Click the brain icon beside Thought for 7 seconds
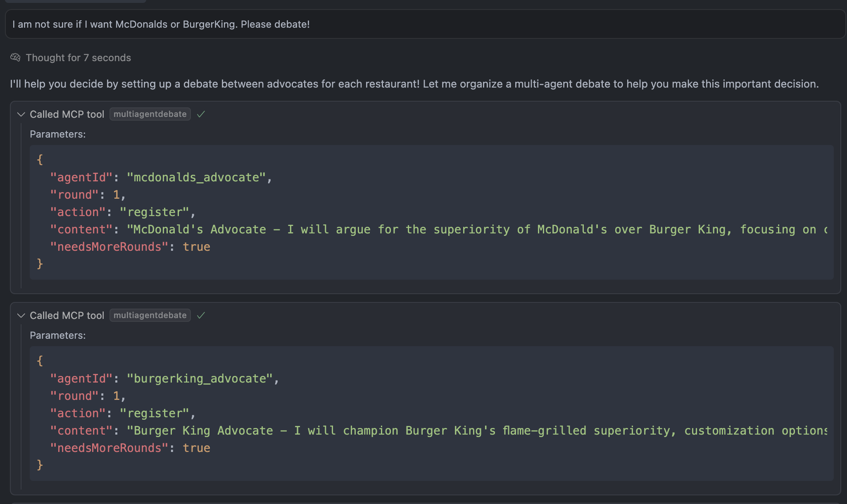Screen dimensions: 847x504 pos(15,57)
